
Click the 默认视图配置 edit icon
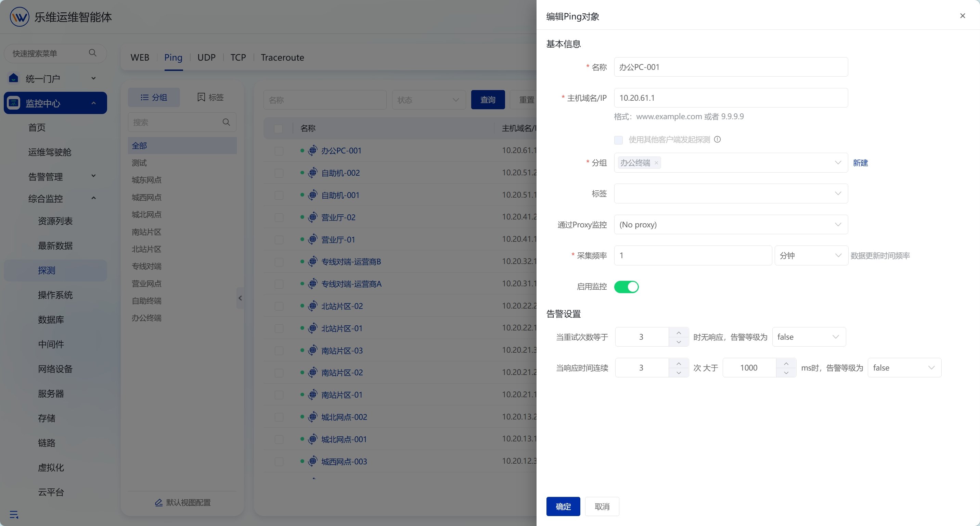click(159, 502)
